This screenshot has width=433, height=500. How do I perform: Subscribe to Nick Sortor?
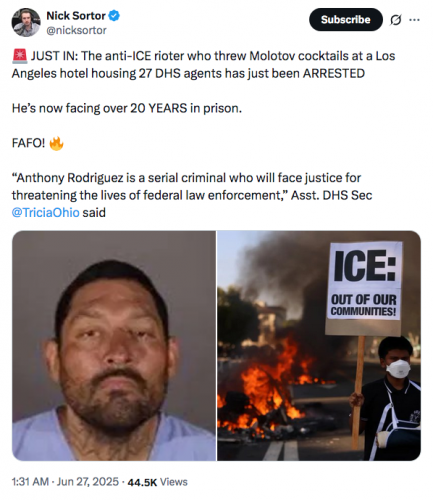coord(346,20)
